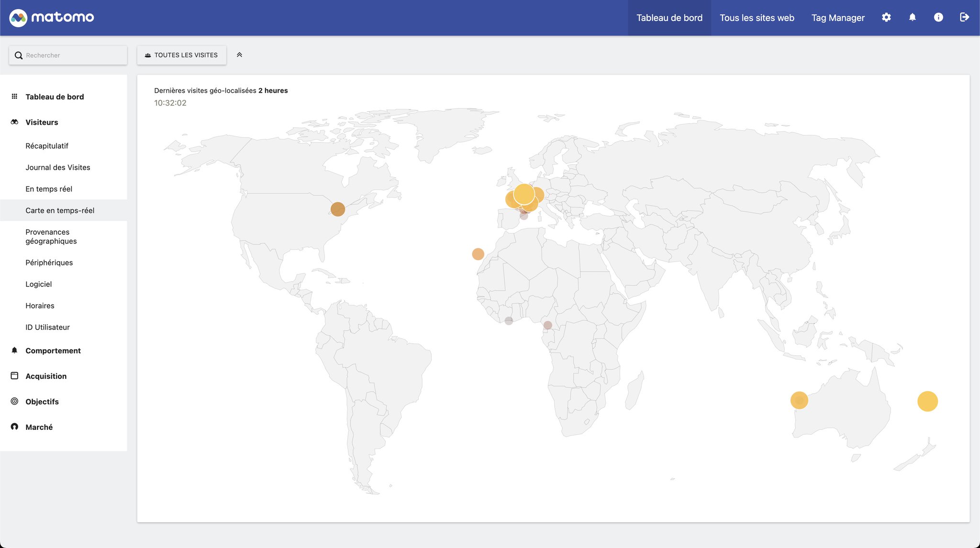
Task: Switch to Tous les sites web
Action: (757, 17)
